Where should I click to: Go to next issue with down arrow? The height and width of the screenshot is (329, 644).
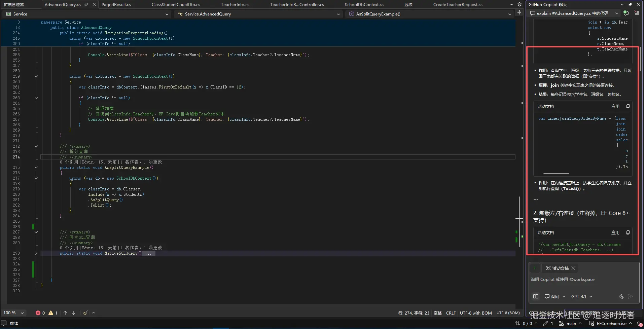(x=73, y=313)
